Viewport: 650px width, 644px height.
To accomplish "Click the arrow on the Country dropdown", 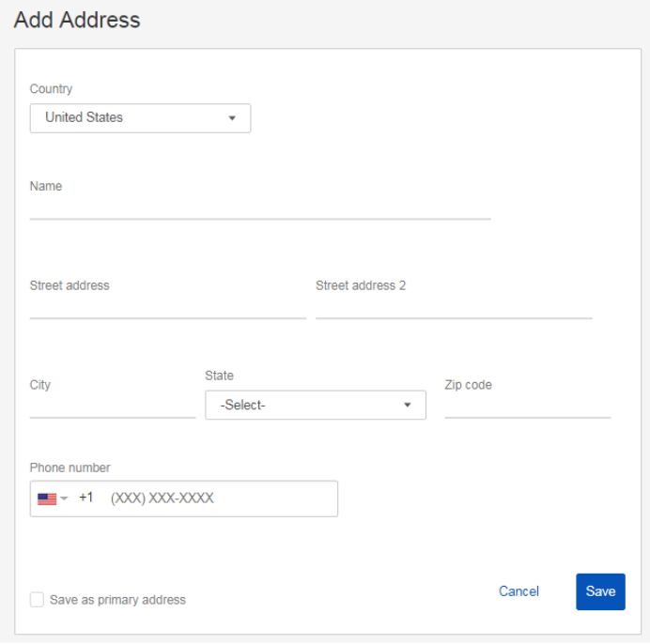I will tap(232, 118).
